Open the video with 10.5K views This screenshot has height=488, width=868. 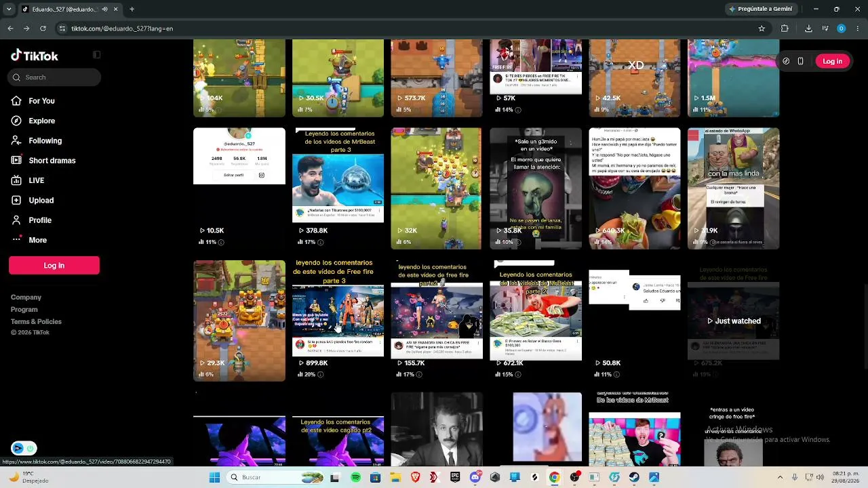239,188
